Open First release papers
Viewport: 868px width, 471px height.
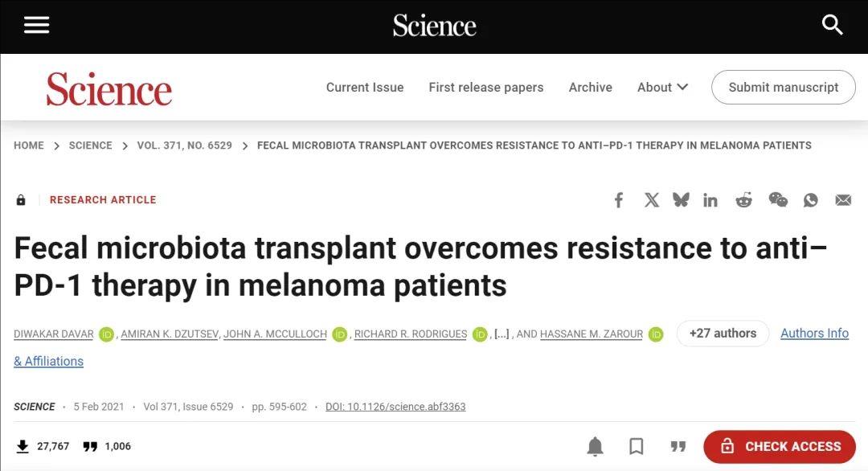click(486, 88)
